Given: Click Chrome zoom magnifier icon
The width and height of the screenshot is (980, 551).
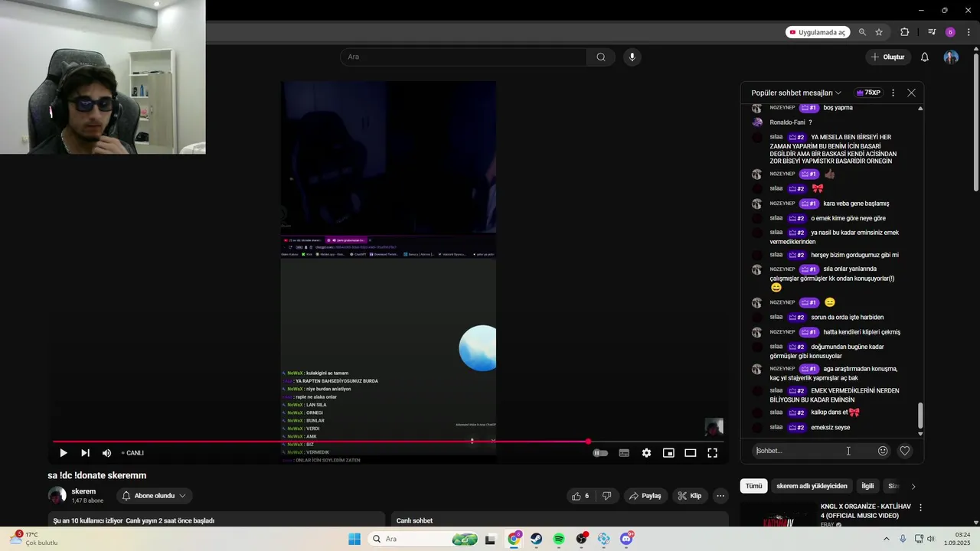Looking at the screenshot, I should [862, 32].
